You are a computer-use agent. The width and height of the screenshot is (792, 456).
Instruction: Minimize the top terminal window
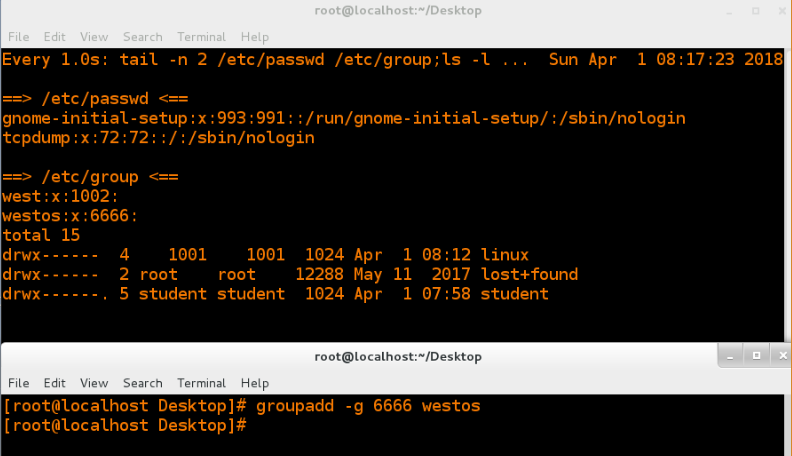tap(729, 11)
